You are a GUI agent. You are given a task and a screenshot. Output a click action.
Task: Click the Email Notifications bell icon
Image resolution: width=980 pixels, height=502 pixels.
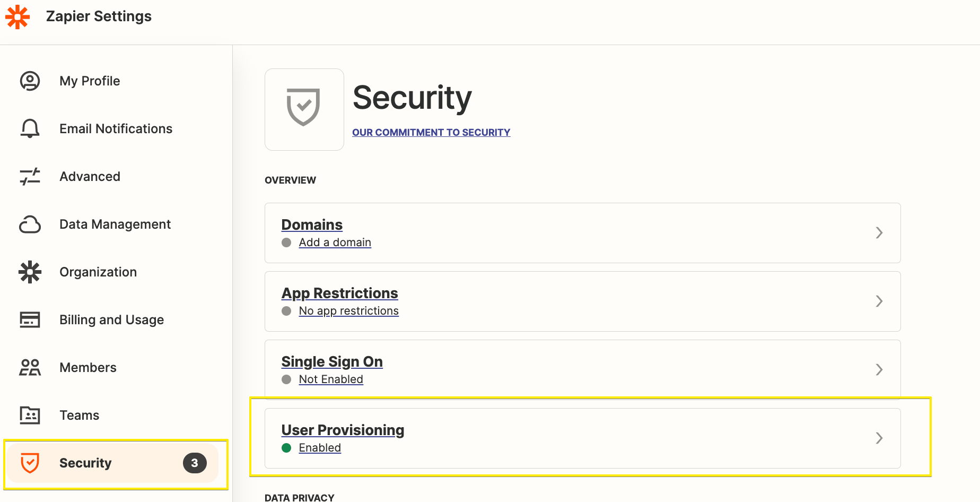point(30,128)
